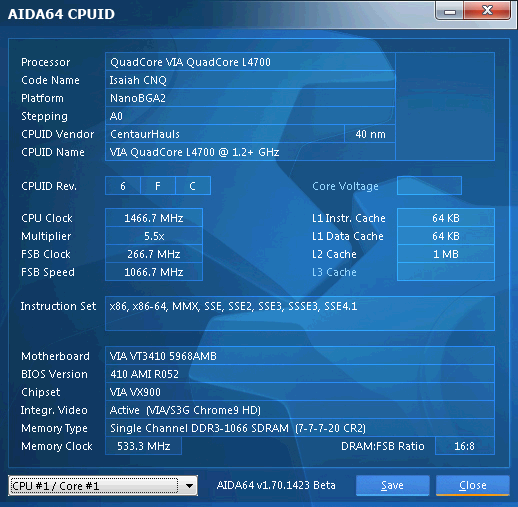Click the CPUID Rev. box showing F
This screenshot has height=507, width=518.
point(158,186)
